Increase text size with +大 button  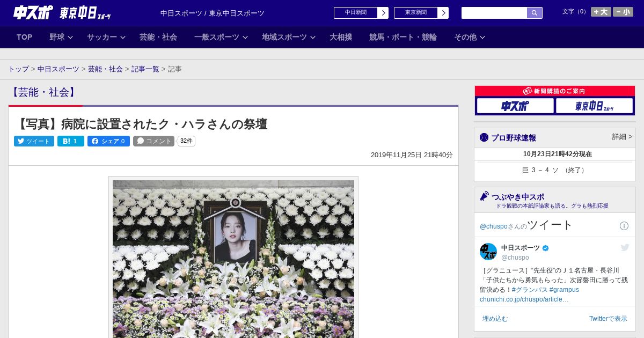point(601,12)
